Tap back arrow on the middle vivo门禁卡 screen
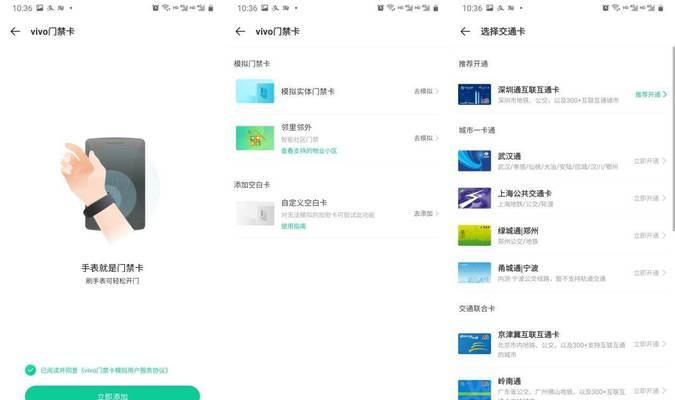This screenshot has width=675, height=400. click(240, 31)
